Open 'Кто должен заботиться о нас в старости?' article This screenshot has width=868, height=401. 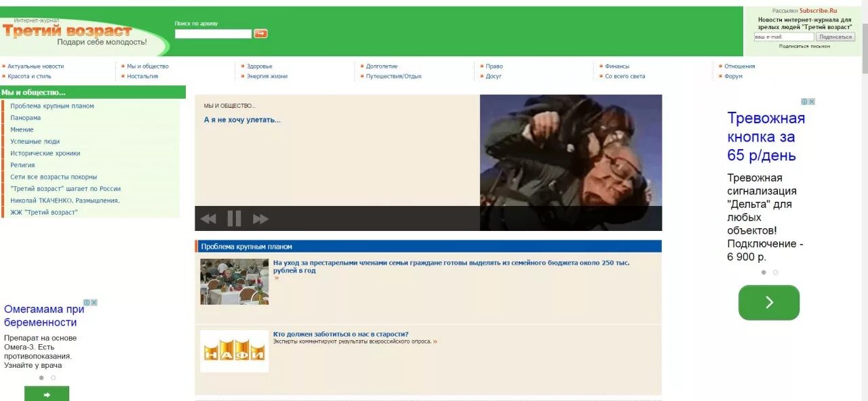tap(340, 334)
